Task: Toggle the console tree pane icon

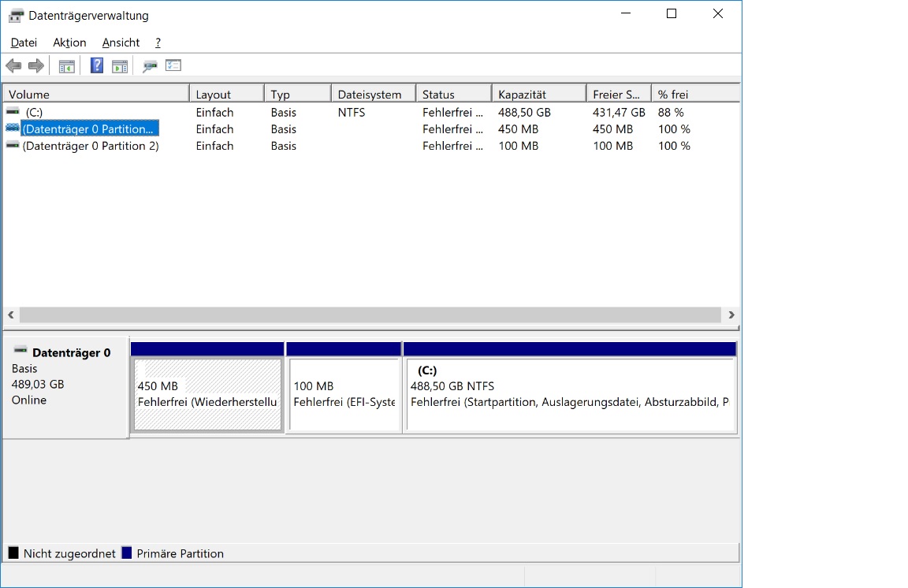Action: coord(66,67)
